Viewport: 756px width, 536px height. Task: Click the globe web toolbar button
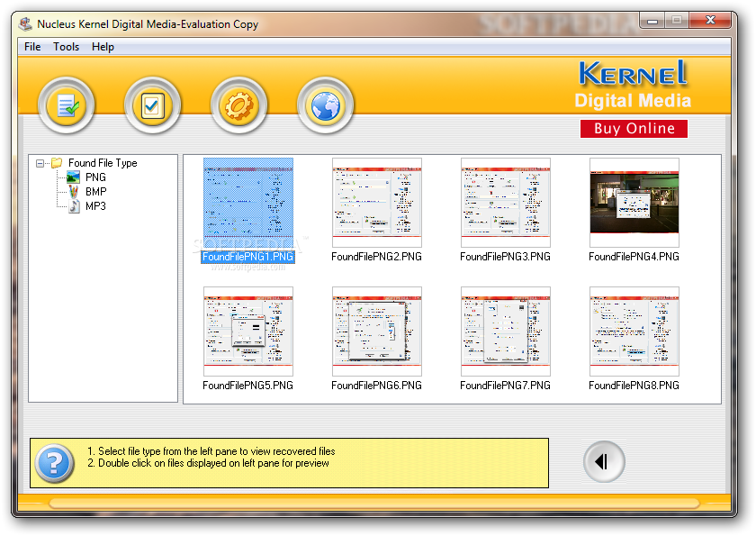tap(326, 105)
